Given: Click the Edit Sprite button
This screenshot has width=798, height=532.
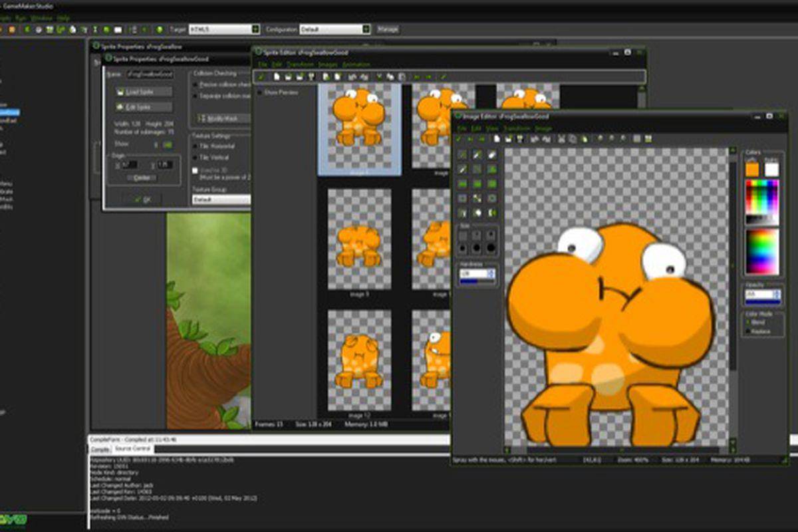Looking at the screenshot, I should pos(144,107).
